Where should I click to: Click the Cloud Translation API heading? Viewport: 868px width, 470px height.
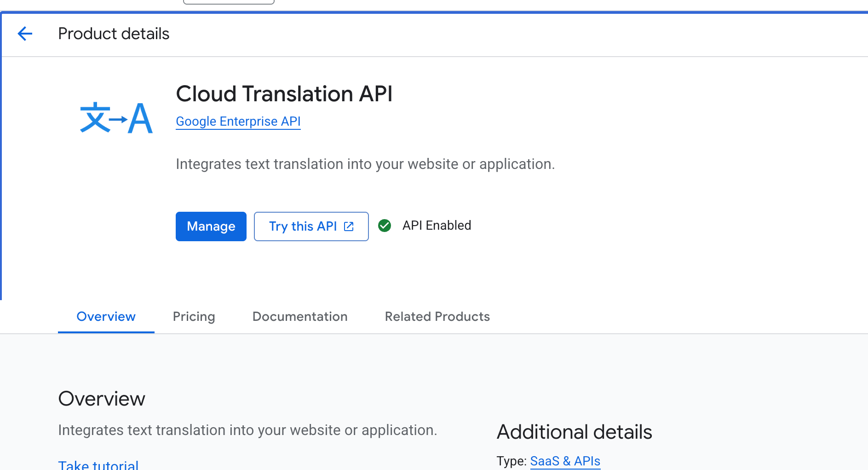click(x=284, y=94)
